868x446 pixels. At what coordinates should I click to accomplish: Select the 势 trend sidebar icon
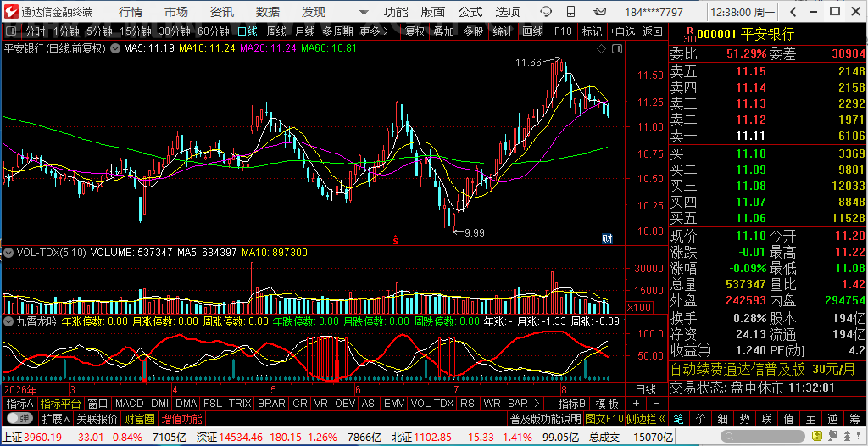(x=743, y=418)
